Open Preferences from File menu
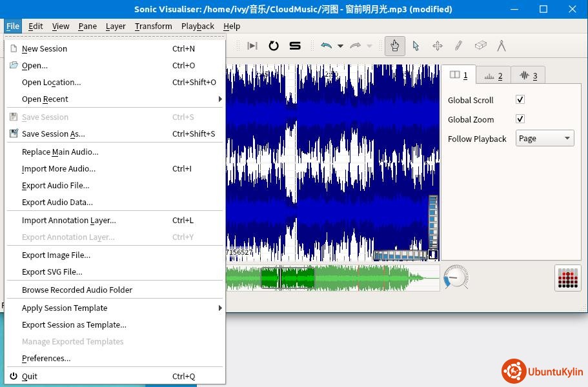The image size is (588, 387). coord(46,359)
